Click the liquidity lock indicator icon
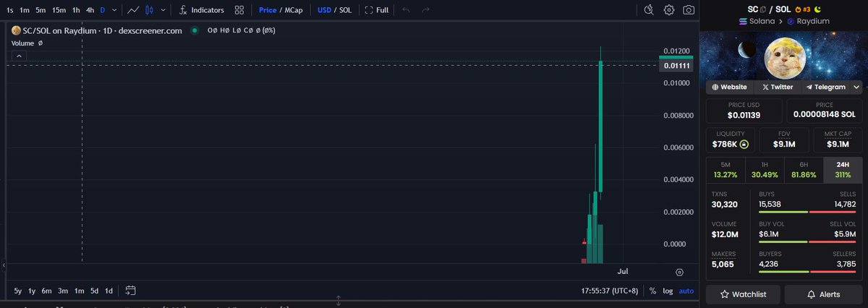 coord(744,145)
